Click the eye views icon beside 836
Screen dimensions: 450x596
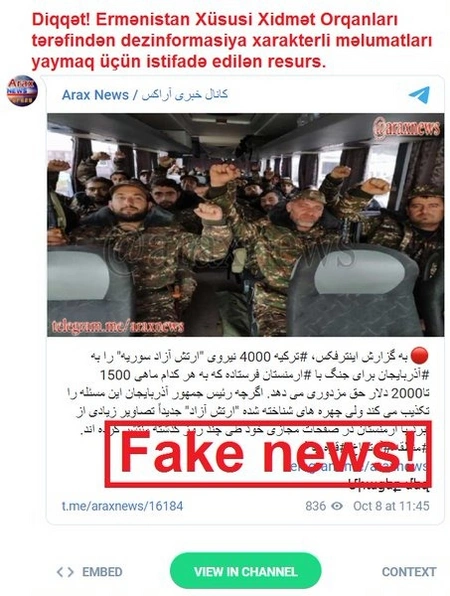click(x=337, y=506)
